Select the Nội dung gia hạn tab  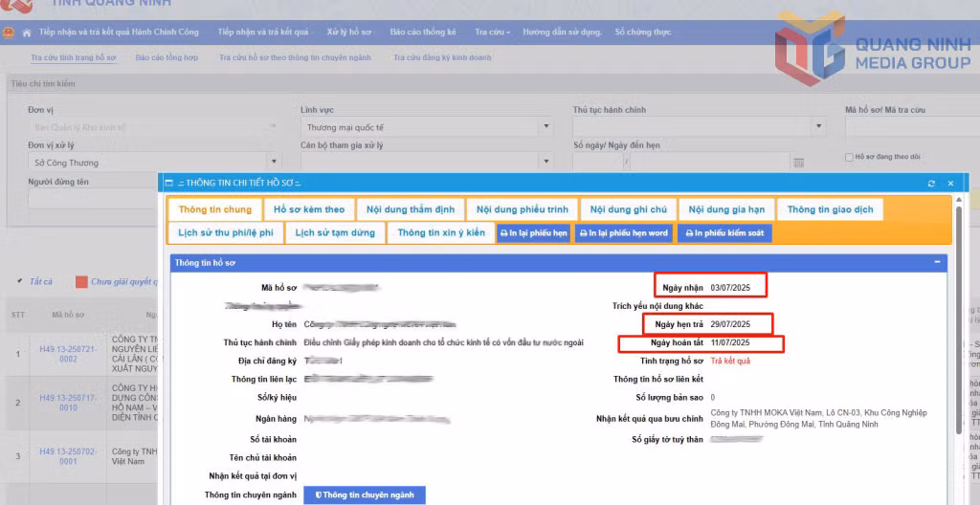pyautogui.click(x=727, y=209)
